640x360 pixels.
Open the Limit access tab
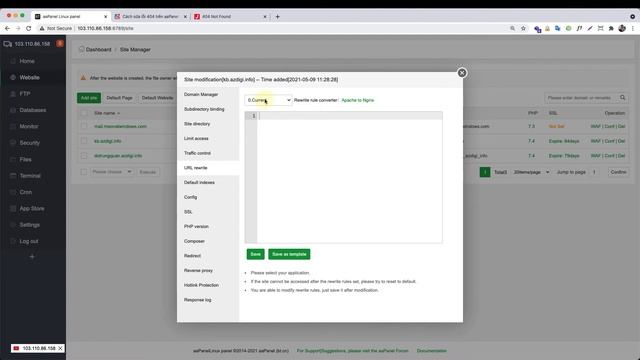point(196,138)
